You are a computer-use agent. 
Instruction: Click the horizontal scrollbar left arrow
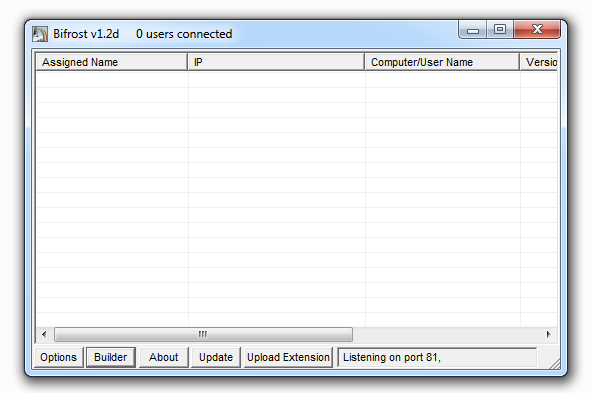(44, 334)
